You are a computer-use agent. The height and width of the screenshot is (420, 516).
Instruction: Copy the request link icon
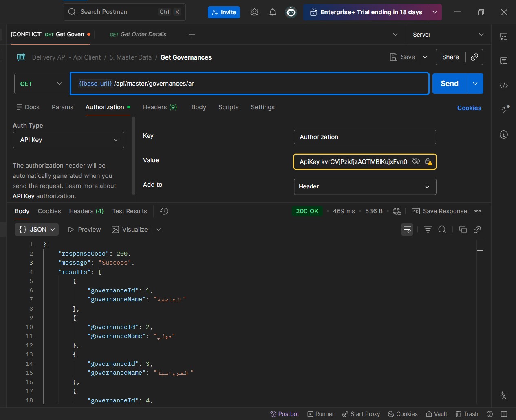[474, 57]
